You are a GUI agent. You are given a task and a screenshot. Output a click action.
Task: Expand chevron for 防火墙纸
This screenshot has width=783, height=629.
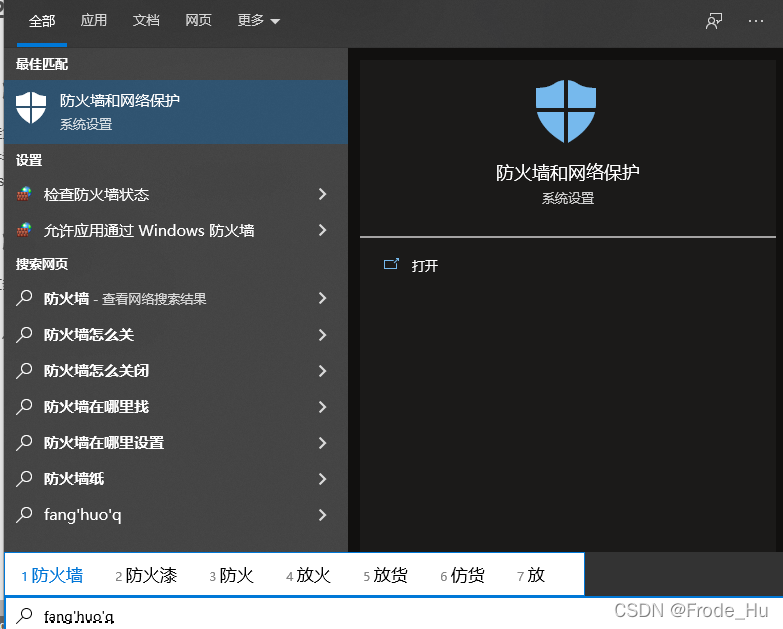(x=323, y=479)
